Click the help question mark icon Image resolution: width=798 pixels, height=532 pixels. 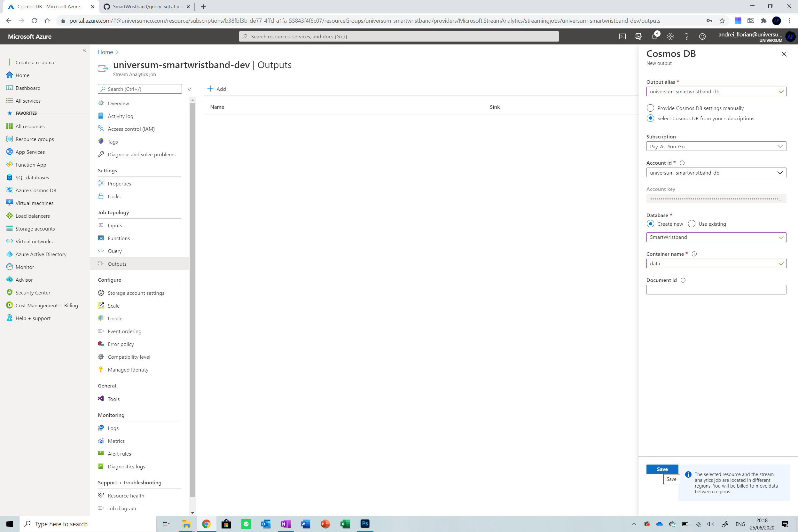point(686,36)
